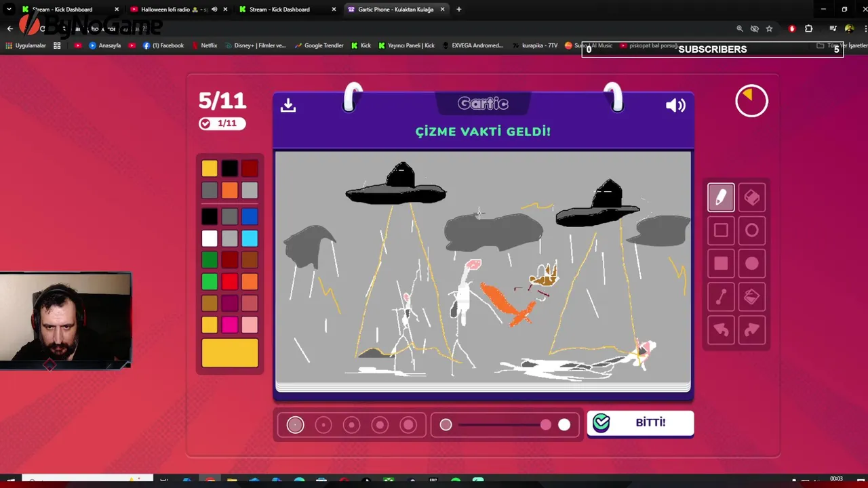The width and height of the screenshot is (868, 488).
Task: Open the large current color picker
Action: pos(230,353)
